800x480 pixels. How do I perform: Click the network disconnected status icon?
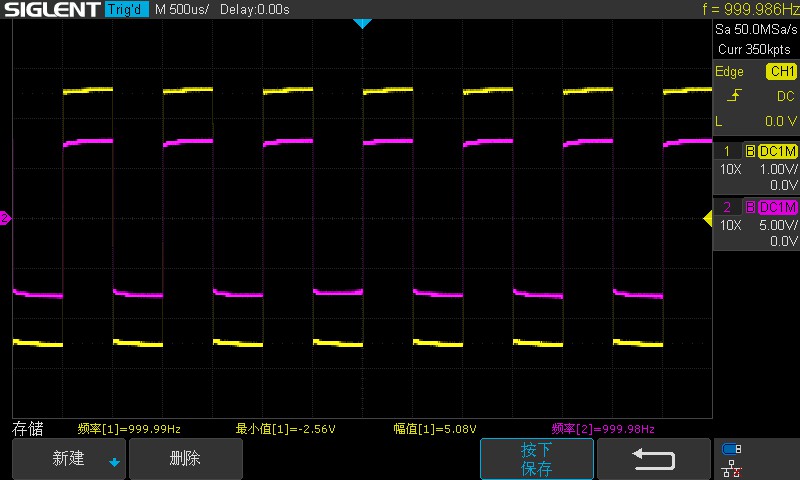coord(732,466)
